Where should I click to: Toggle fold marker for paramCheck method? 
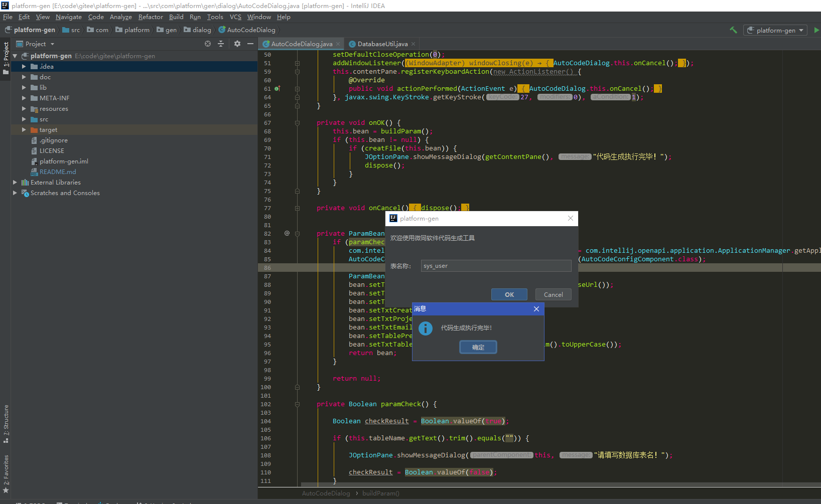(x=297, y=404)
